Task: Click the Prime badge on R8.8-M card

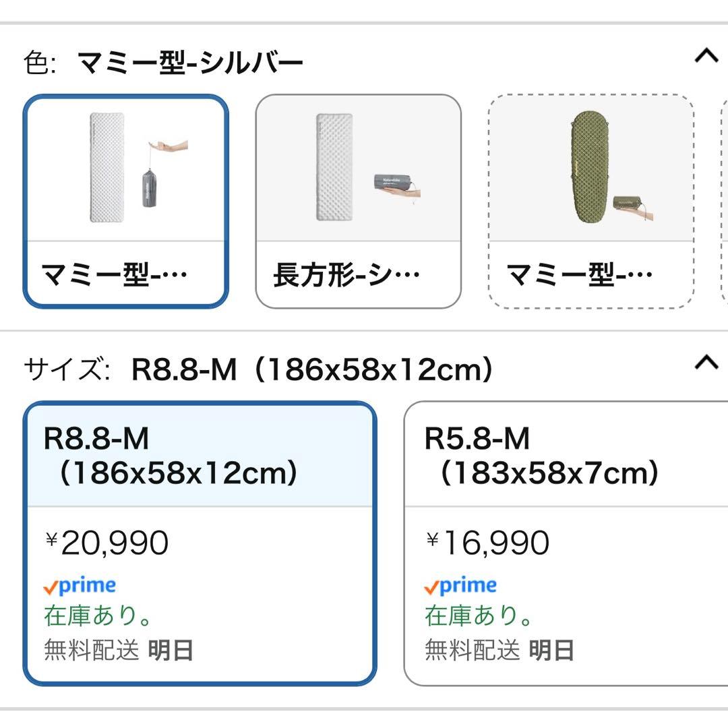Action: 80,585
